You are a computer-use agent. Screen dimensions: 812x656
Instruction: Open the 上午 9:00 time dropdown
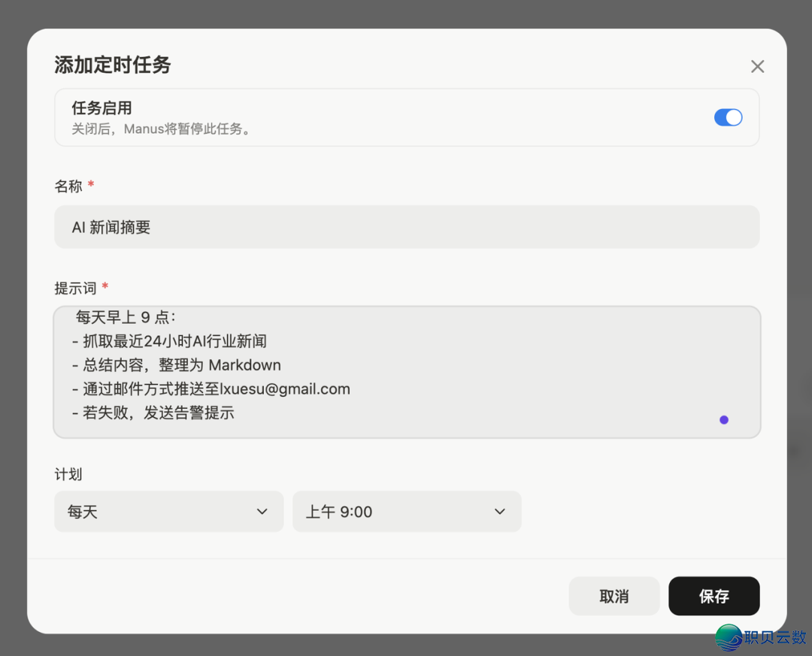pos(406,512)
